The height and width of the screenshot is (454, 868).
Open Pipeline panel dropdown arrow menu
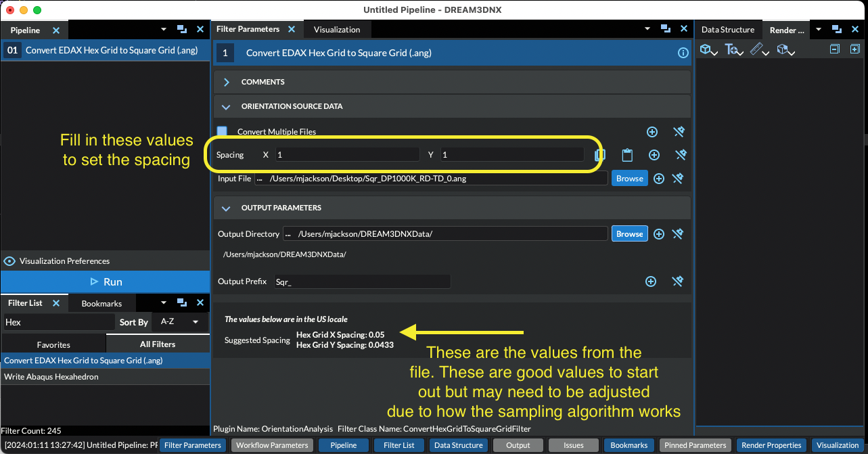164,30
